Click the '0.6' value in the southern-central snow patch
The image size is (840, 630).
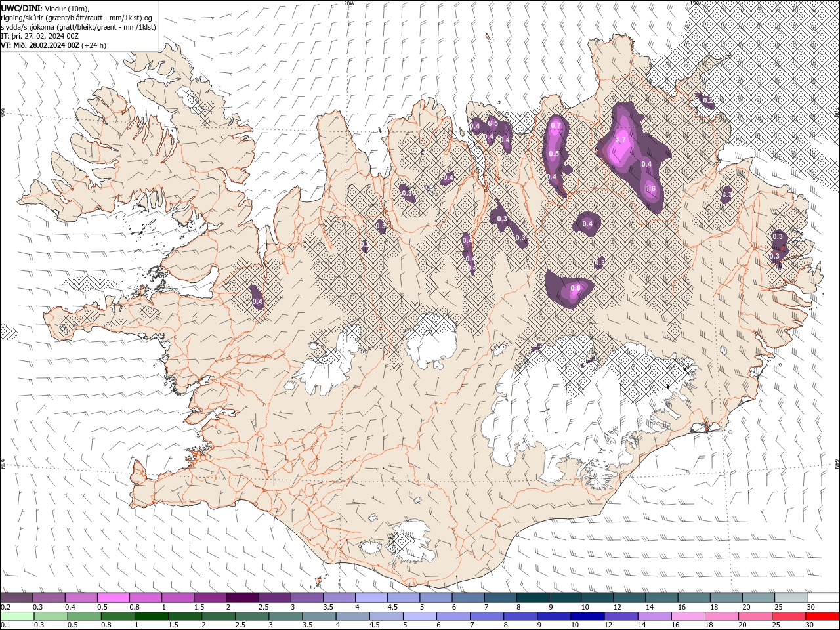click(x=576, y=288)
